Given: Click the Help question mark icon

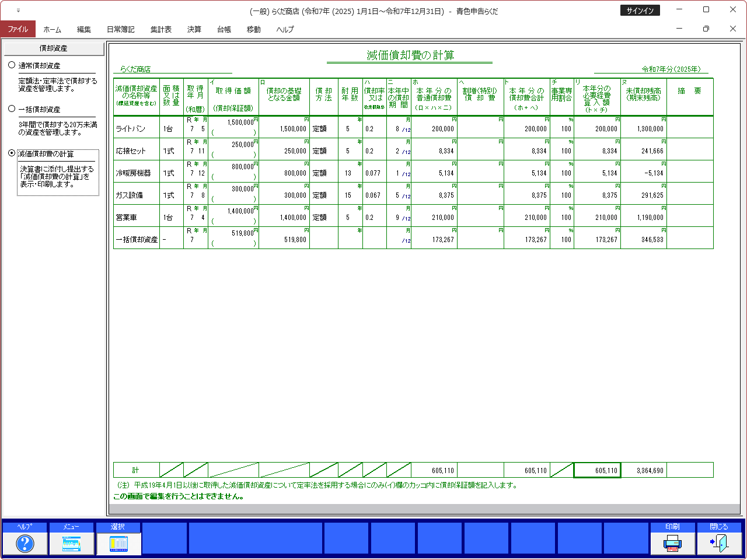Looking at the screenshot, I should (25, 543).
